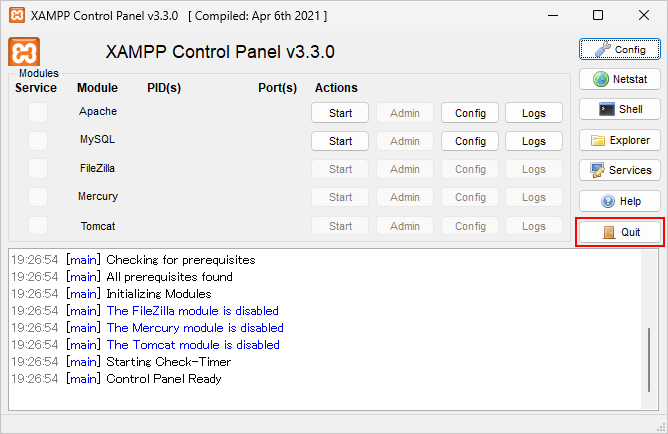View the Apache Logs
The image size is (668, 434).
(534, 113)
